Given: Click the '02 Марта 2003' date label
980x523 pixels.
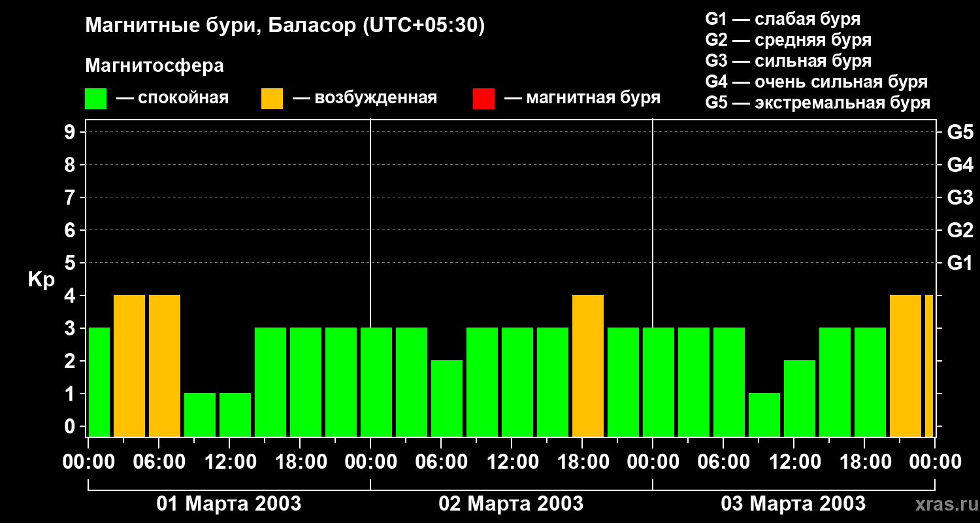Looking at the screenshot, I should tap(511, 504).
